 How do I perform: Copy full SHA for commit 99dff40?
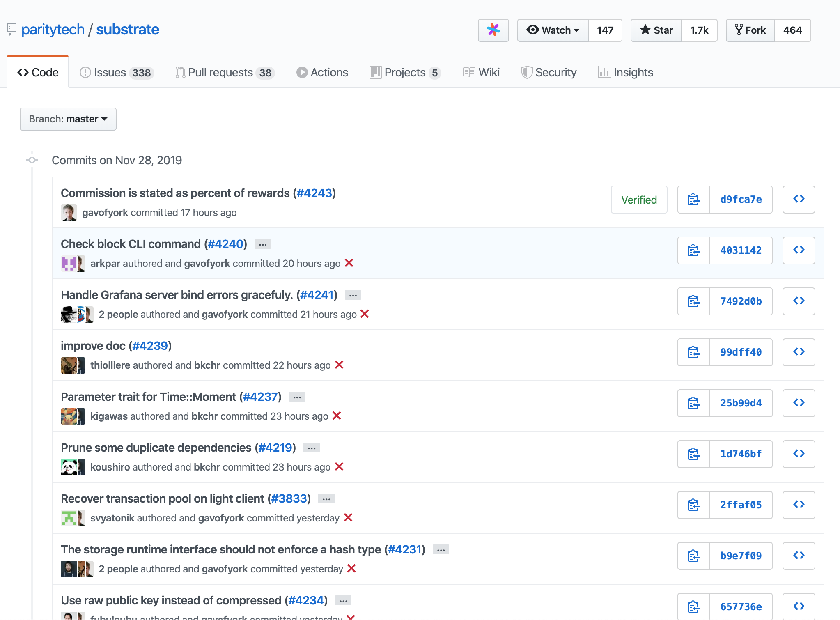click(x=693, y=352)
